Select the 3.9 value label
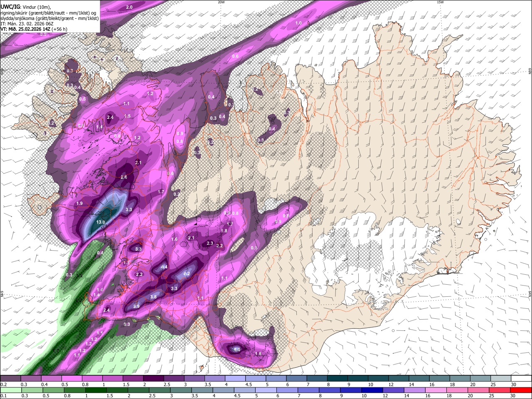The image size is (532, 399). click(x=136, y=307)
